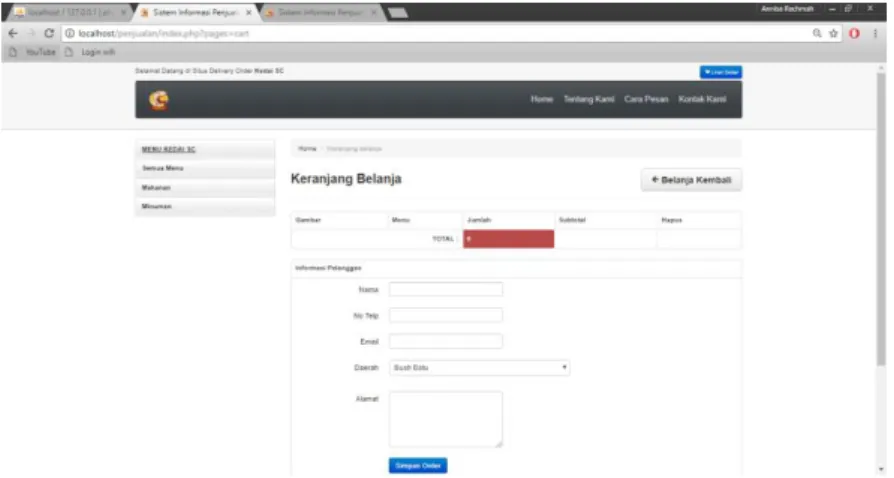Click the Nama input field
This screenshot has width=894, height=478.
point(446,290)
